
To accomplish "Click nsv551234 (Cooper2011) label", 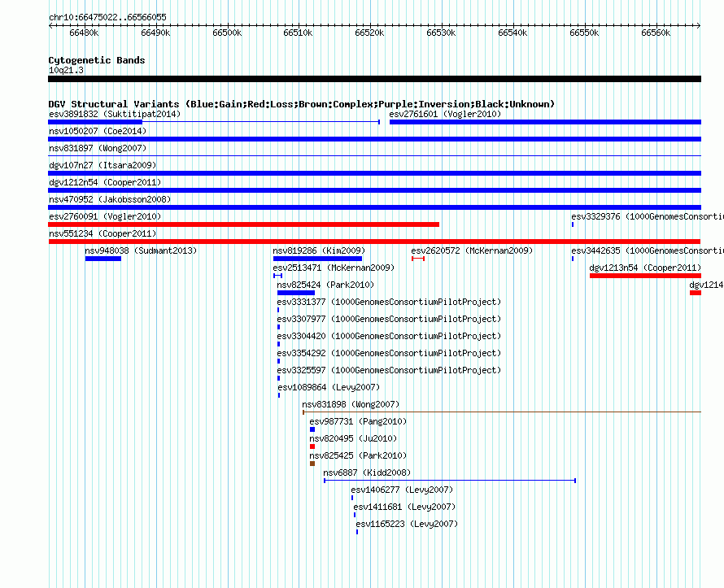I will pos(102,233).
